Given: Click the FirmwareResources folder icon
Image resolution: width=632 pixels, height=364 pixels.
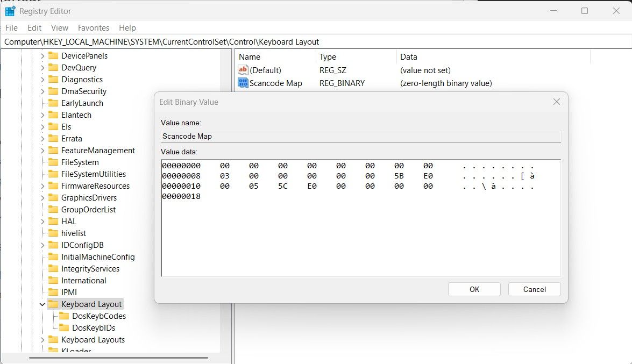Looking at the screenshot, I should point(53,186).
